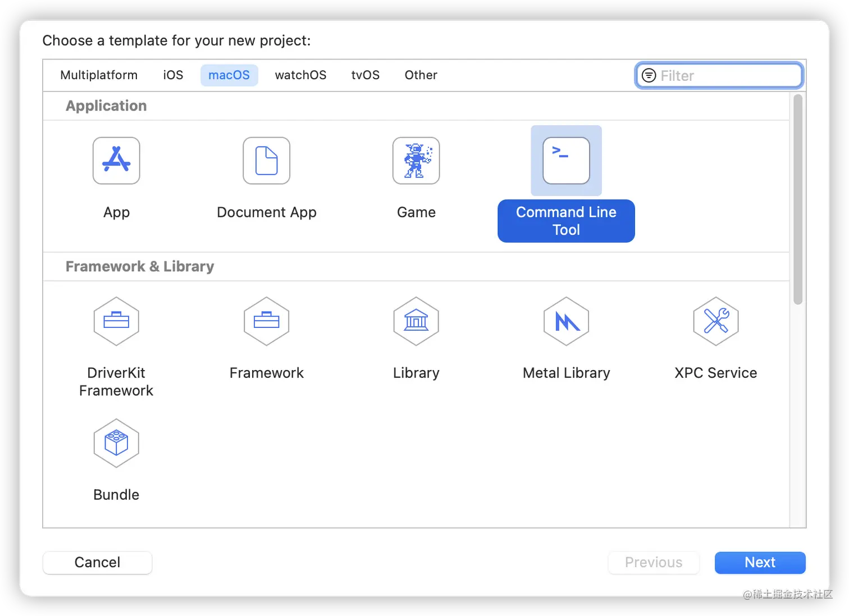The height and width of the screenshot is (616, 849).
Task: Open the watchOS tab
Action: (300, 75)
